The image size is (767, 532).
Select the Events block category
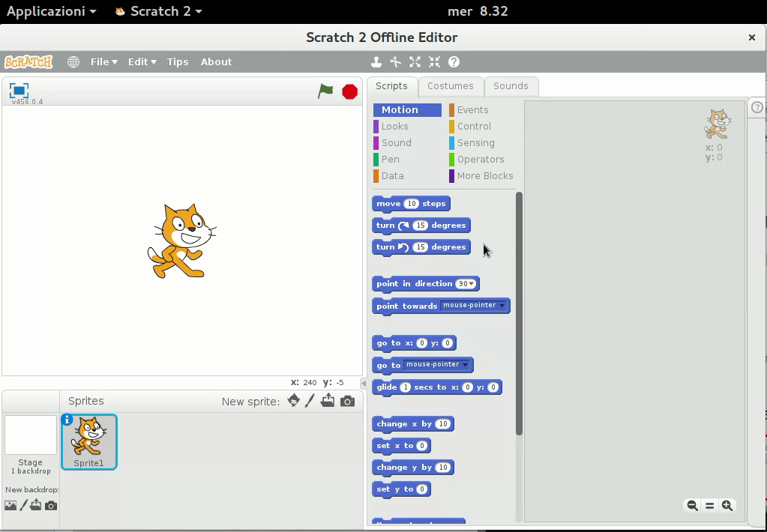(x=472, y=110)
